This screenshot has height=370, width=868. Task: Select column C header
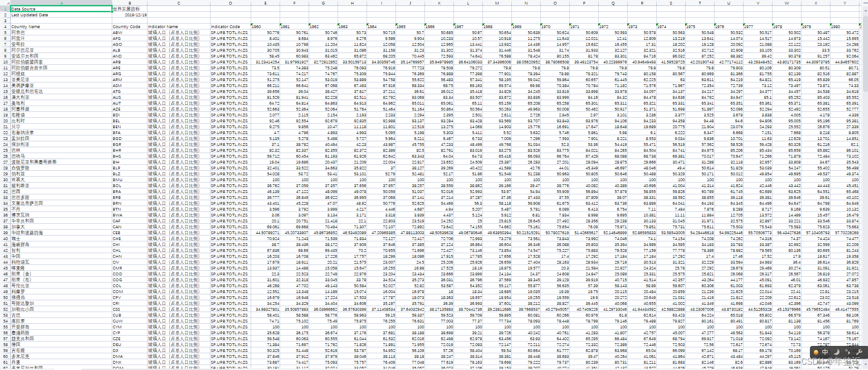pyautogui.click(x=179, y=3)
